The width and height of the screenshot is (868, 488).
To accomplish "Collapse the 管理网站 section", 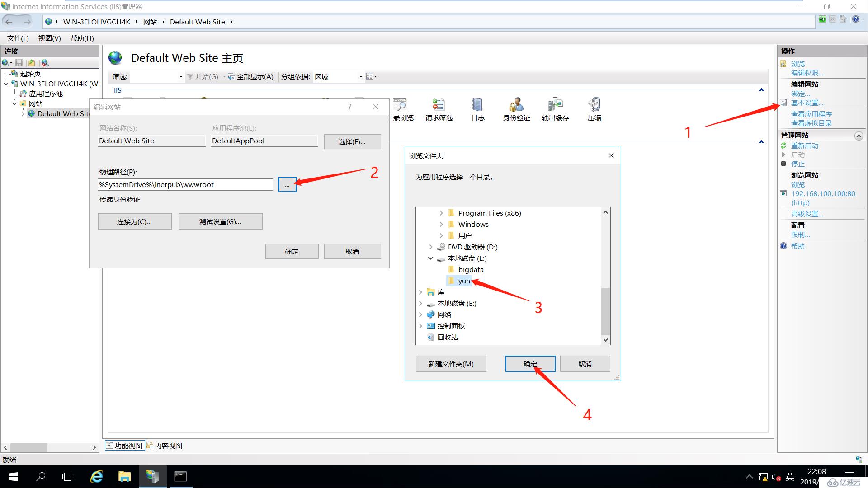I will pos(858,136).
